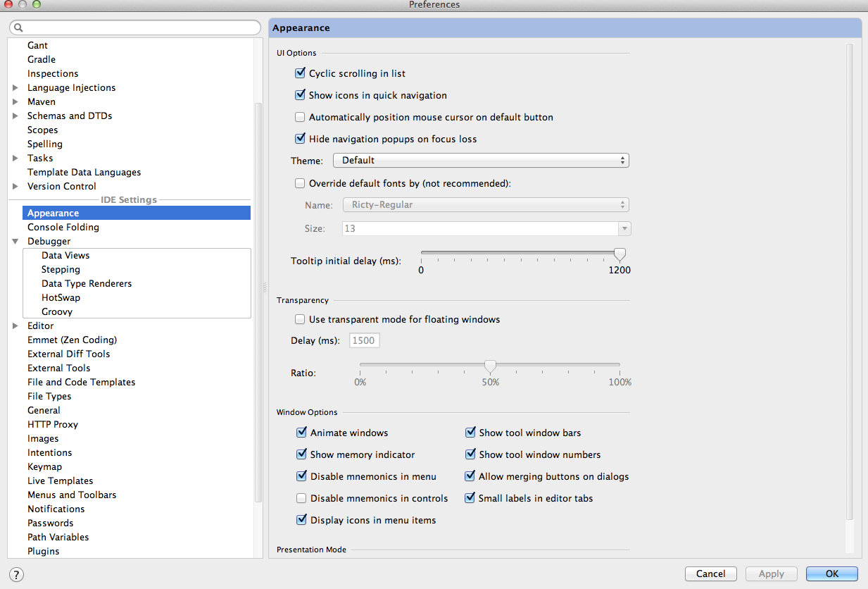868x589 pixels.
Task: Open Plugins settings page
Action: [x=43, y=551]
